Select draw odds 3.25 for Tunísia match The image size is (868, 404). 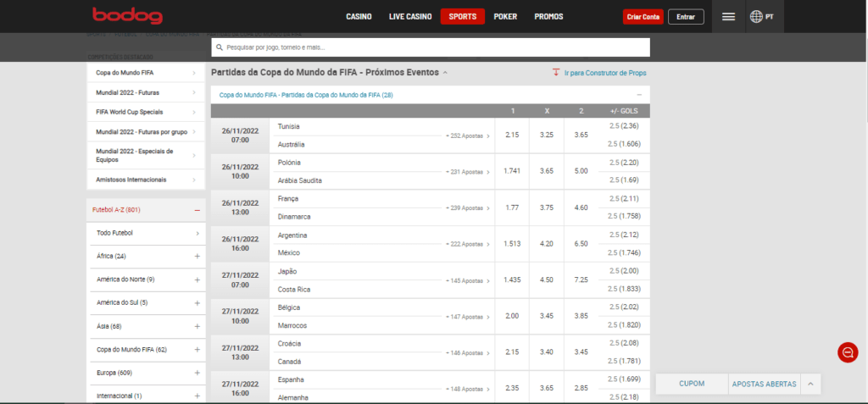pos(547,135)
